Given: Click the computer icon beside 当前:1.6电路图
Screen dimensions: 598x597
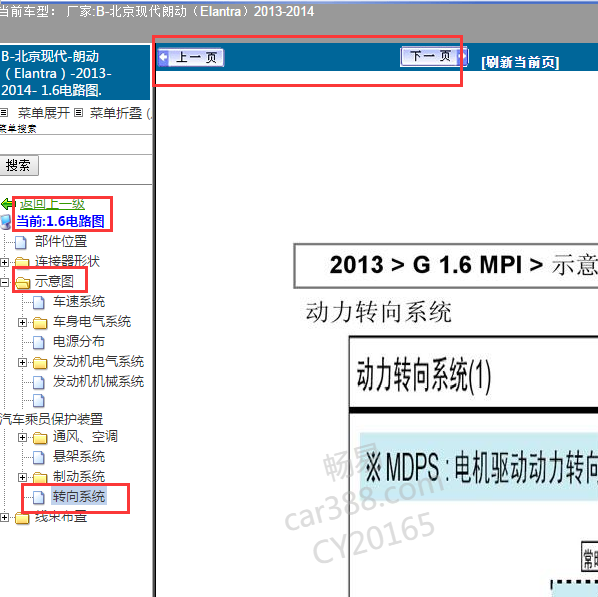Looking at the screenshot, I should click(6, 222).
